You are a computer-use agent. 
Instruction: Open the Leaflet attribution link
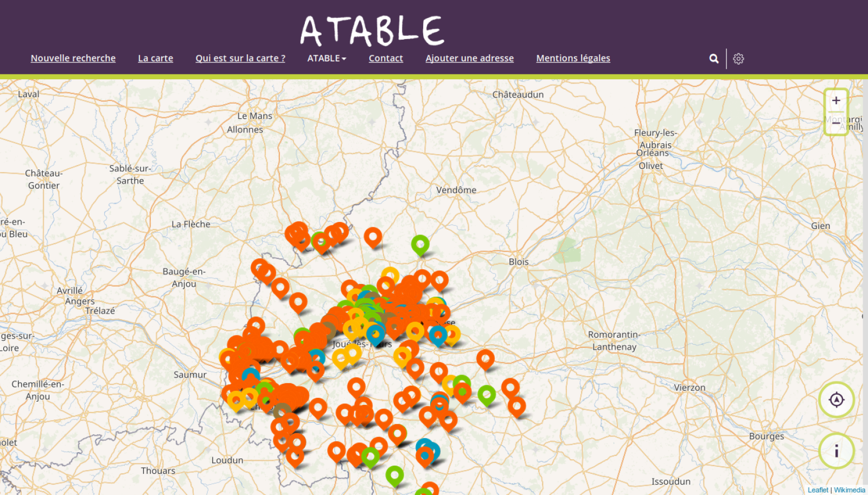(818, 490)
